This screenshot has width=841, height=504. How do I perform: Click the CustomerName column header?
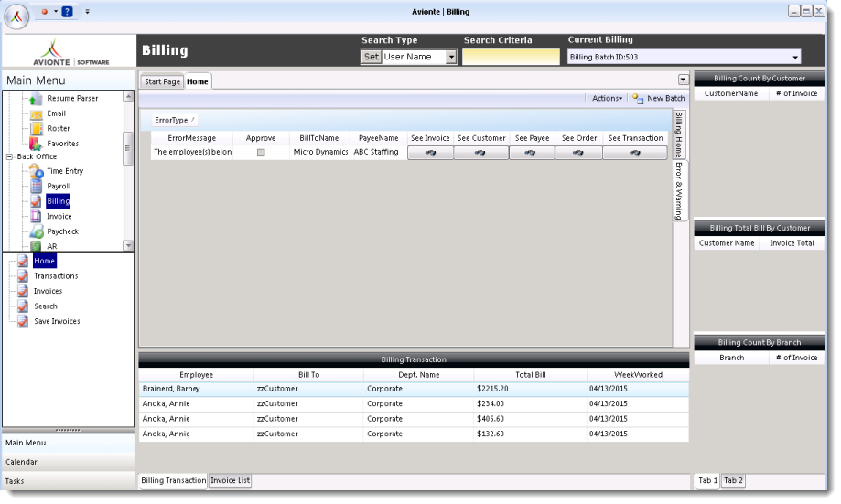(731, 93)
